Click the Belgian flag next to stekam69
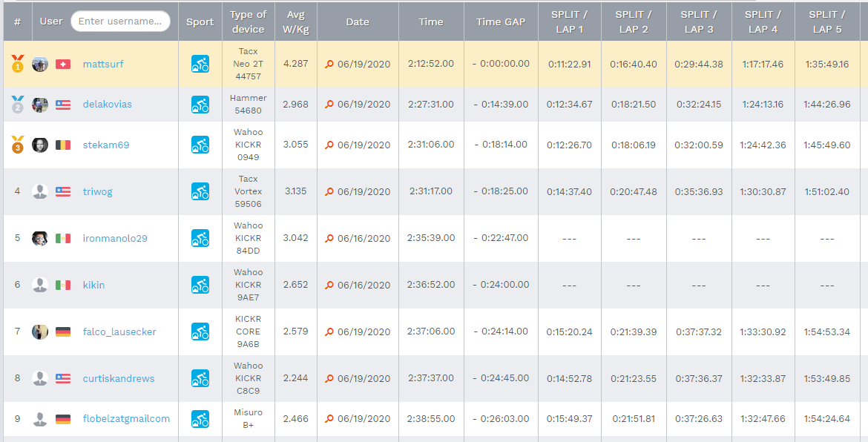868x442 pixels. (63, 145)
